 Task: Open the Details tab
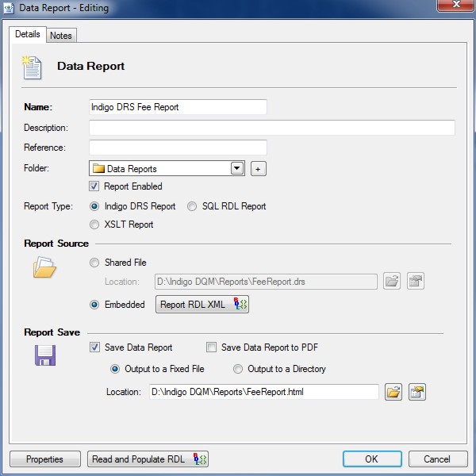(x=28, y=35)
